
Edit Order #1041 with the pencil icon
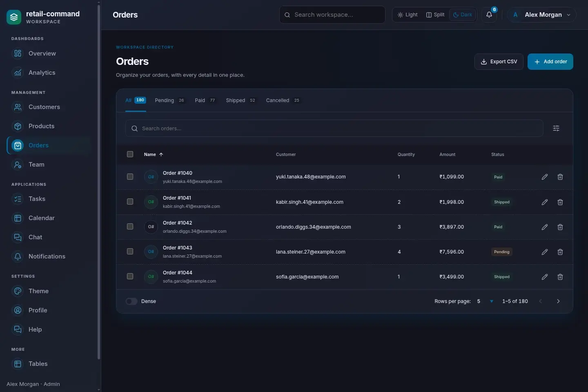545,202
